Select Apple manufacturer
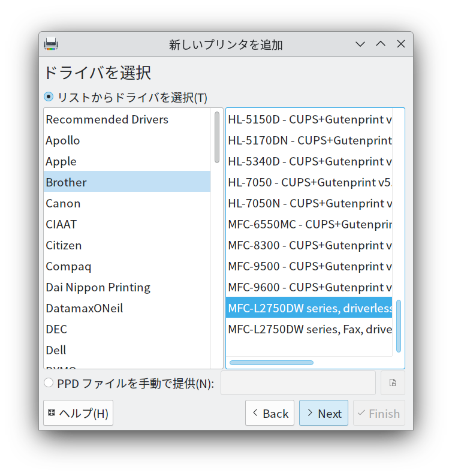 pyautogui.click(x=127, y=161)
